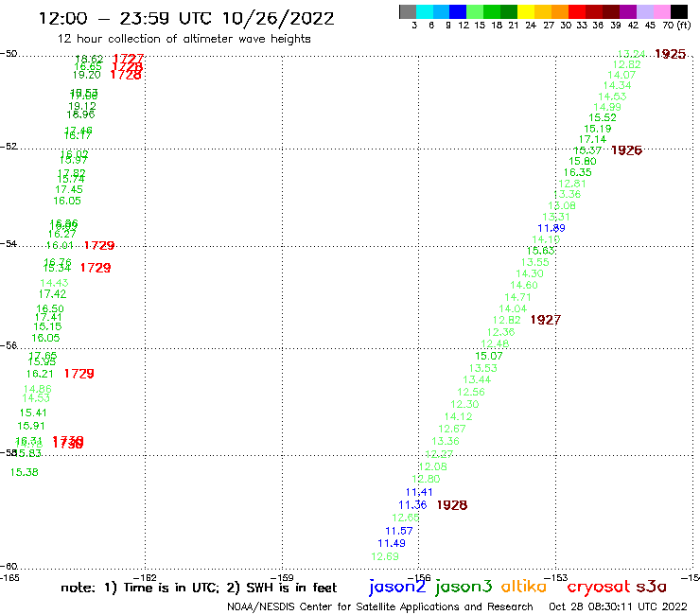Click the gray 3 ft legend swatch
700x615 pixels.
point(408,11)
